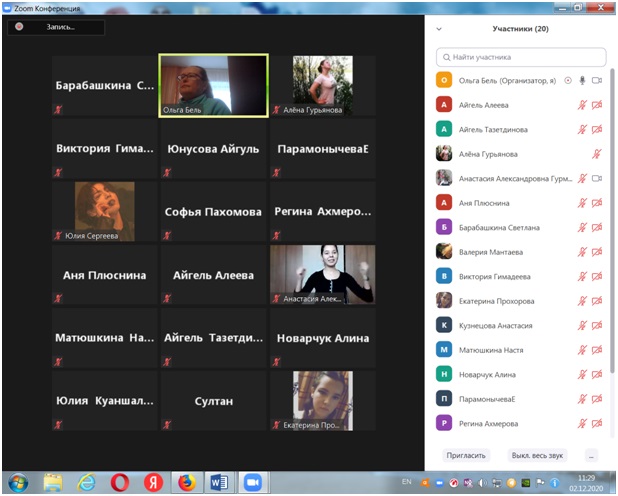Click Алёна Гурьянова's photo avatar in list

(444, 154)
